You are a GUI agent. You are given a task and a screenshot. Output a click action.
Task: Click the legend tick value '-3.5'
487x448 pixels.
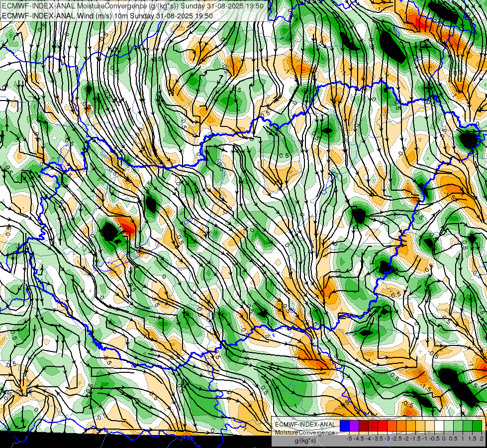(378, 439)
